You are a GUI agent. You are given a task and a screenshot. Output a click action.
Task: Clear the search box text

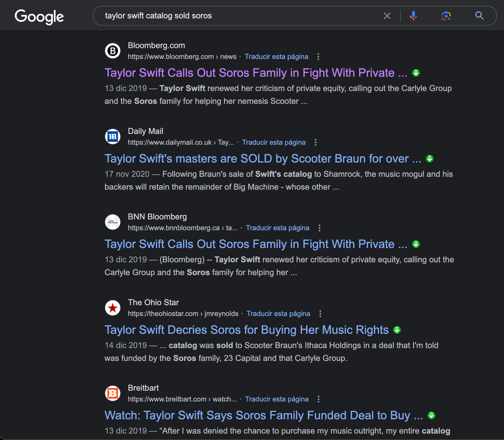(387, 16)
